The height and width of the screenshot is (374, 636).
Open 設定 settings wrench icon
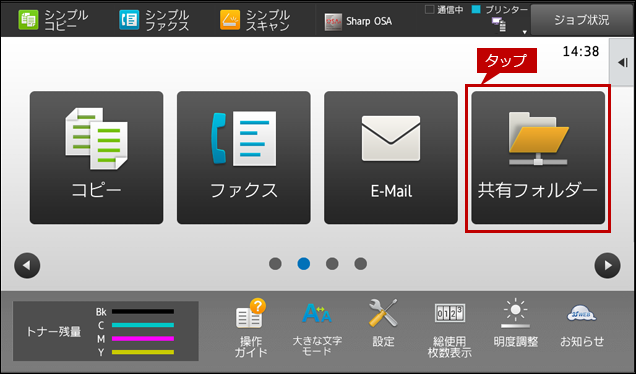point(383,323)
